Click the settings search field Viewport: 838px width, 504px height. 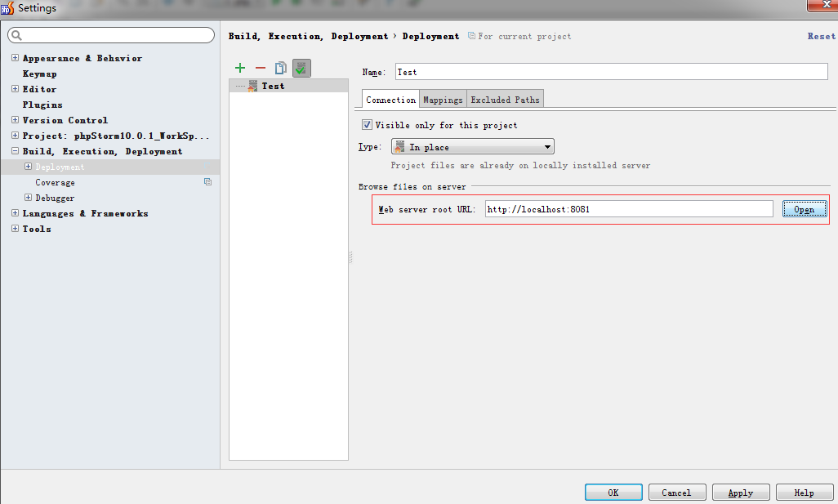pyautogui.click(x=111, y=35)
